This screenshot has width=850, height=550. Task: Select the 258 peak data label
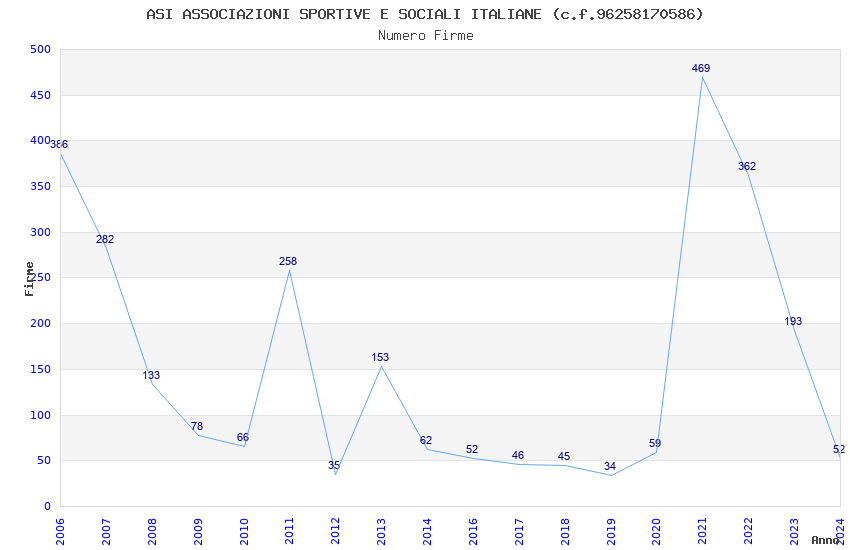(288, 261)
